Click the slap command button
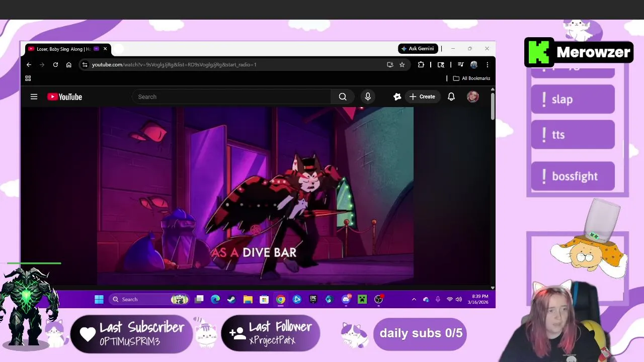The image size is (644, 362). [573, 99]
